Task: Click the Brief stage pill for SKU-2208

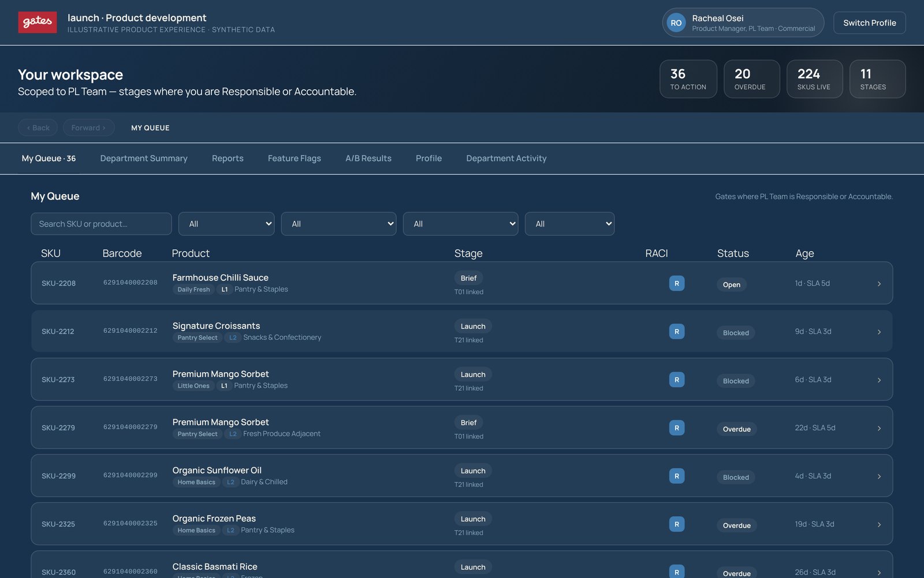Action: 468,278
